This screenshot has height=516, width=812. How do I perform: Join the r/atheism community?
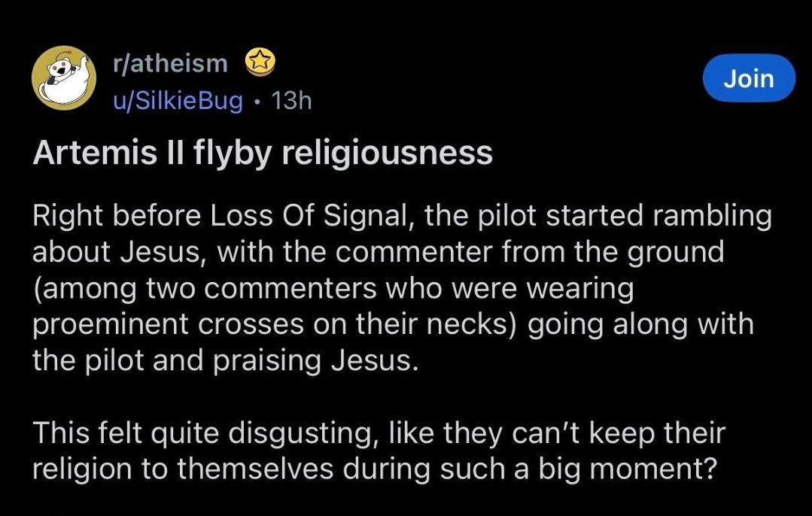click(x=748, y=78)
